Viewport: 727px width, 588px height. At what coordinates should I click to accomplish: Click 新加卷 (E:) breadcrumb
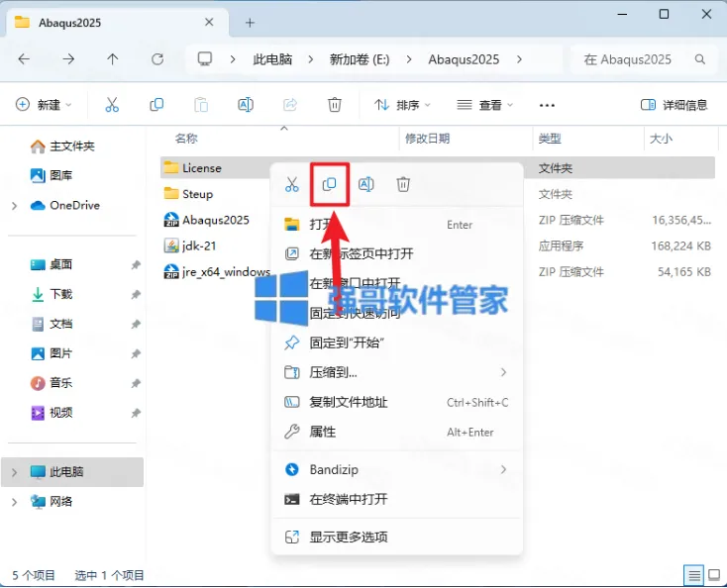coord(360,59)
